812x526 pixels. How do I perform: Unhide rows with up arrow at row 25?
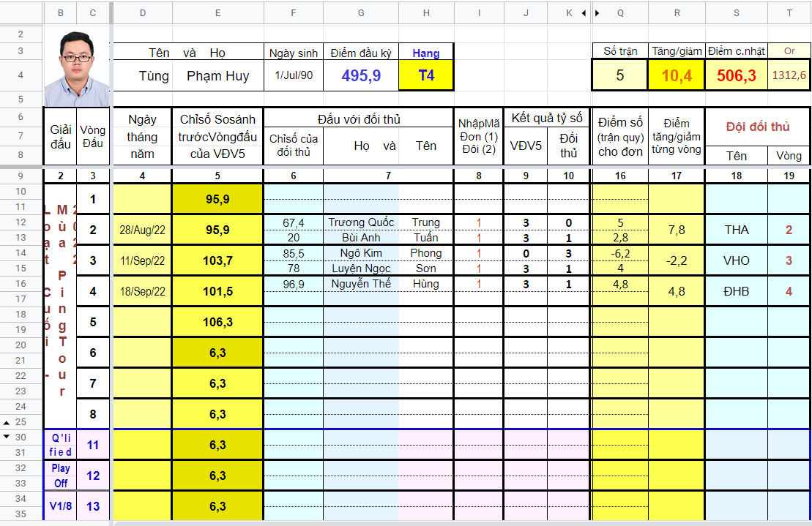click(x=6, y=422)
